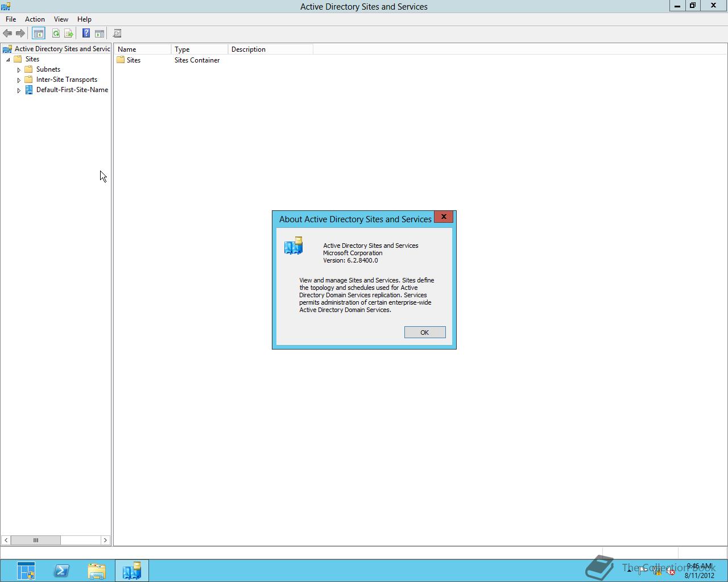
Task: Click OK in the About dialog
Action: point(425,332)
